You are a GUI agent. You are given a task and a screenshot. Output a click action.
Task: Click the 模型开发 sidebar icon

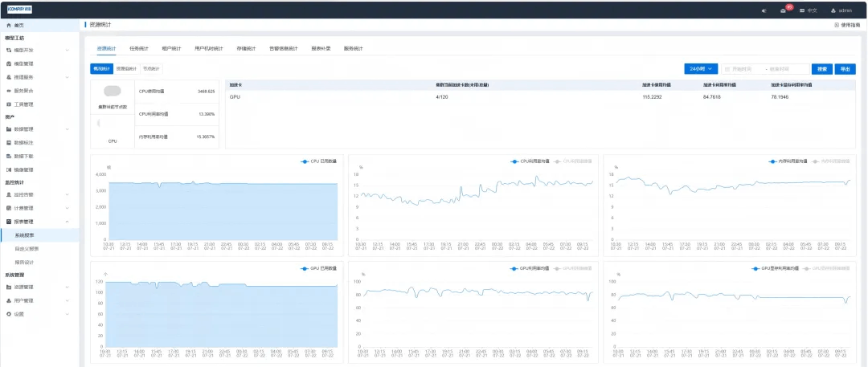[x=9, y=50]
